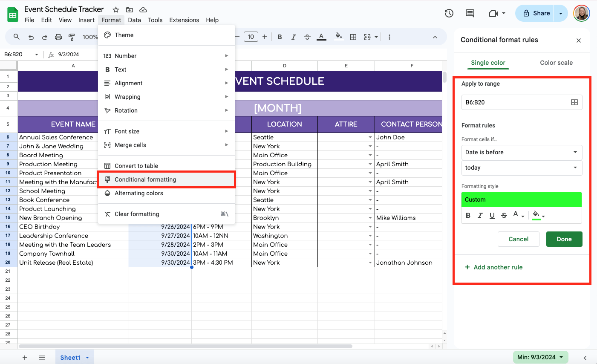Open the move to folder icon
Viewport: 597px width, 364px height.
[x=130, y=9]
